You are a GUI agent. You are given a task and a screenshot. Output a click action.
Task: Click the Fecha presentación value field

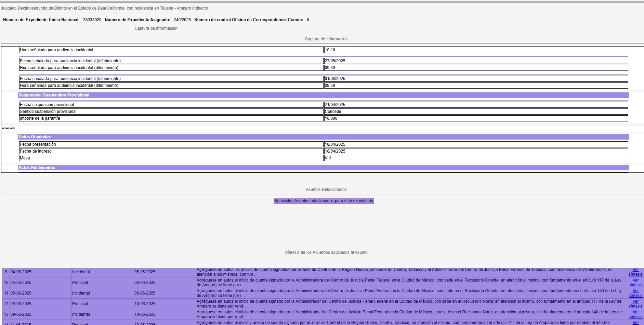pyautogui.click(x=475, y=144)
